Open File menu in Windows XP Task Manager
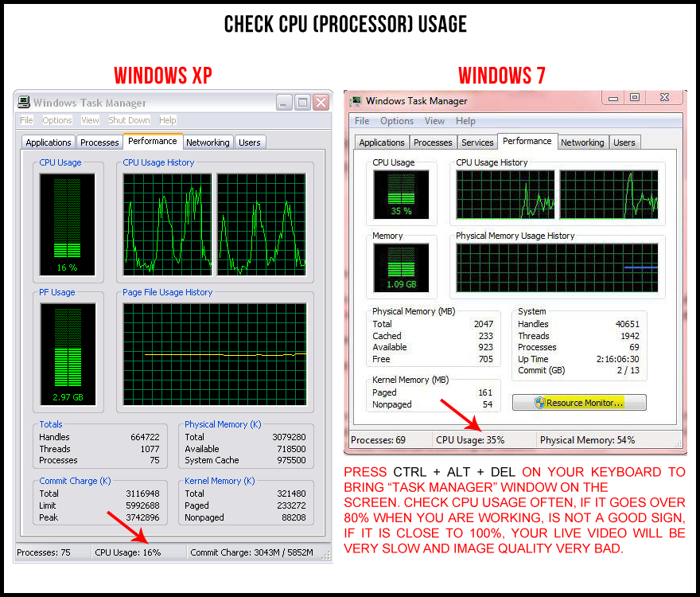This screenshot has height=597, width=700. click(26, 120)
